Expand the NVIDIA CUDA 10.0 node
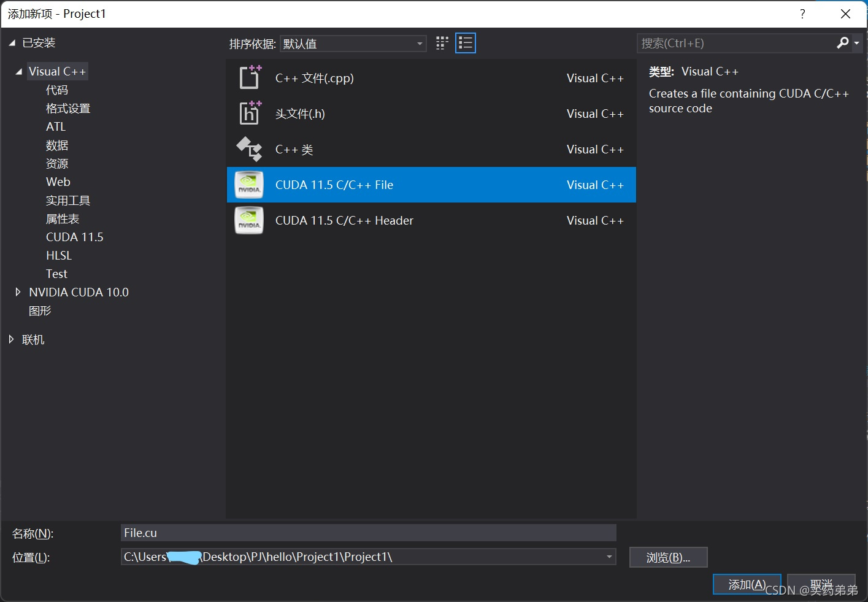 (x=18, y=292)
